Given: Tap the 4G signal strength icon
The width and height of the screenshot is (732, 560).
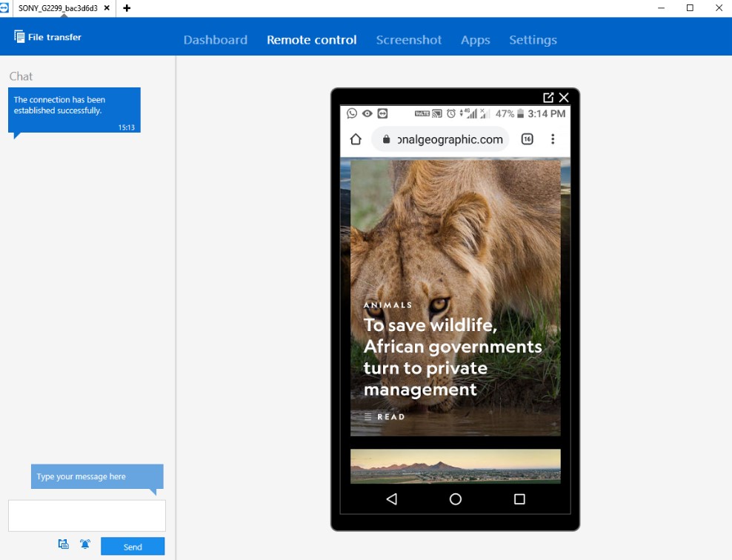Looking at the screenshot, I should coord(469,113).
